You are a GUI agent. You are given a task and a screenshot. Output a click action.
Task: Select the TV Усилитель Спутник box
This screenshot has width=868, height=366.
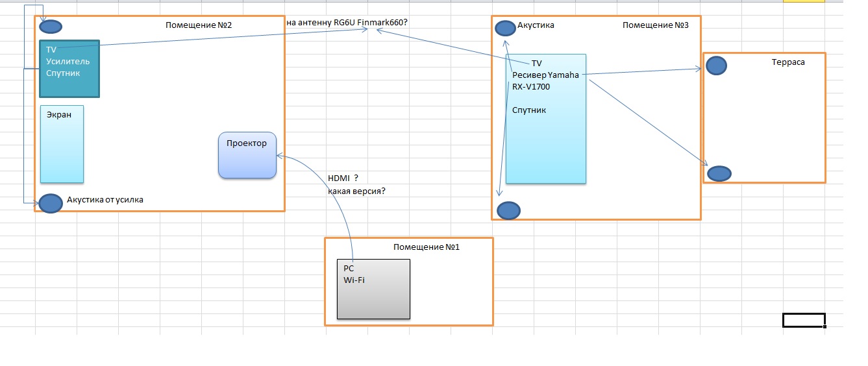(69, 69)
